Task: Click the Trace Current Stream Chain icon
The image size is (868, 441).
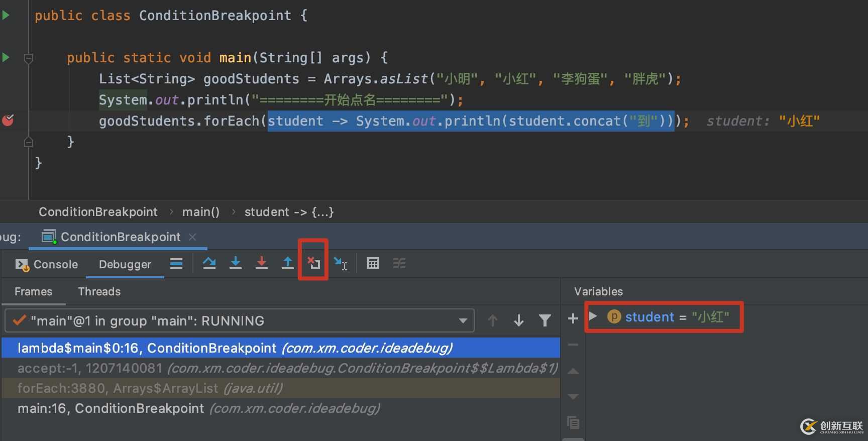Action: [x=399, y=263]
